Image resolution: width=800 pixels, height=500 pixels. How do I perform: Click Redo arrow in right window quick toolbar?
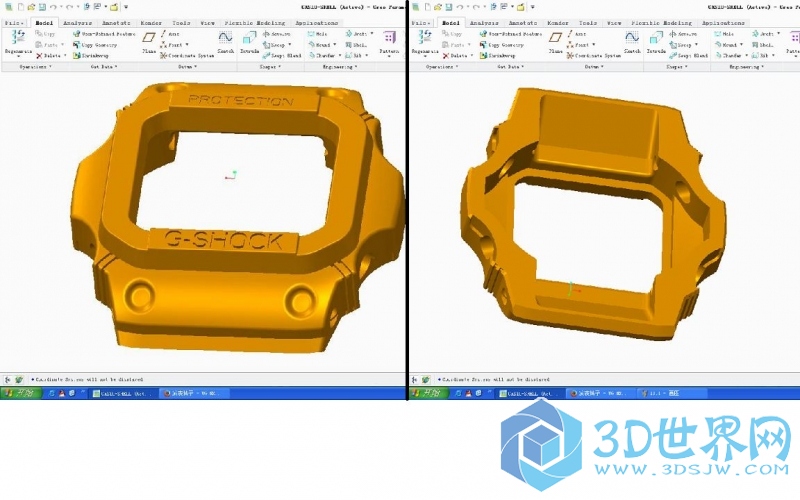point(476,7)
